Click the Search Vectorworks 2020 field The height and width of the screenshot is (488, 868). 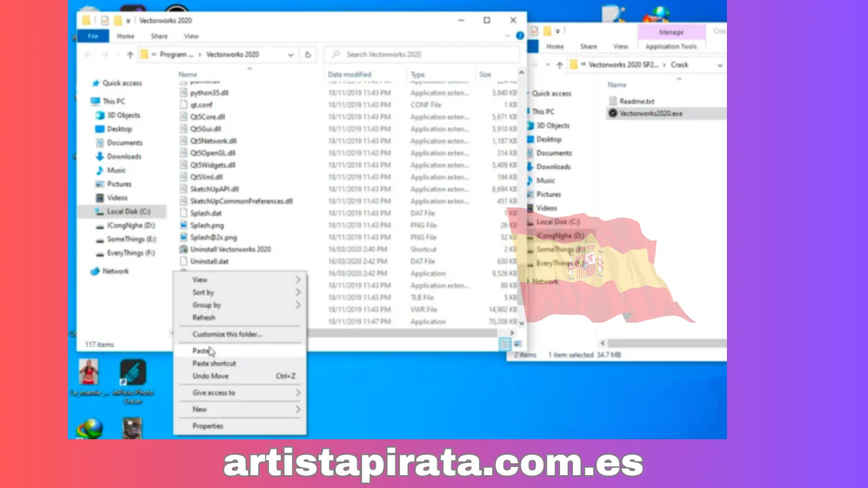point(420,55)
